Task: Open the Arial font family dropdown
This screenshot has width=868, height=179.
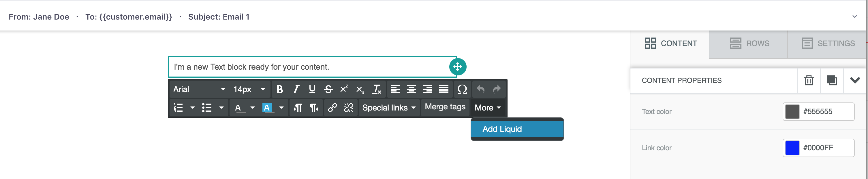Action: pyautogui.click(x=199, y=89)
